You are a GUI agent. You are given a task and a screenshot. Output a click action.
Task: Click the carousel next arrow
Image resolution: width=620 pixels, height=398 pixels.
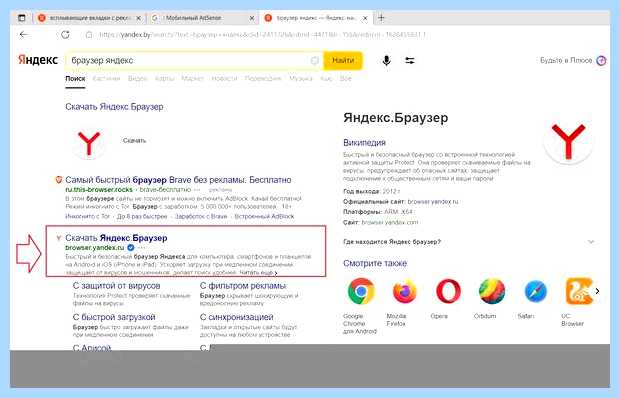pos(597,291)
